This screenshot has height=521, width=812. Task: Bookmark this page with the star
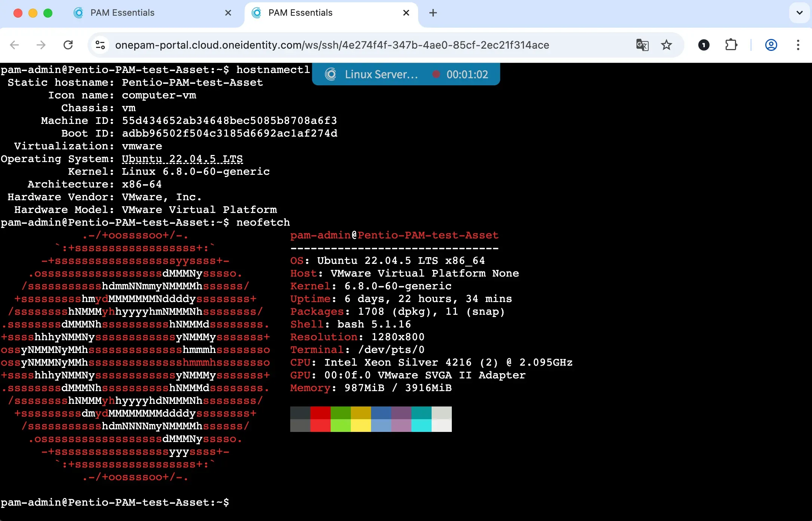click(667, 45)
